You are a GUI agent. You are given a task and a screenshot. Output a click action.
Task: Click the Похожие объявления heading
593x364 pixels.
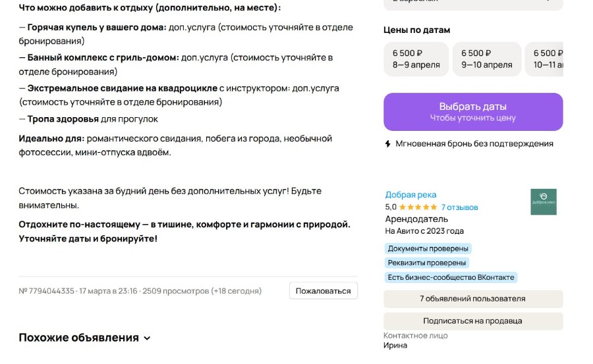(x=78, y=338)
